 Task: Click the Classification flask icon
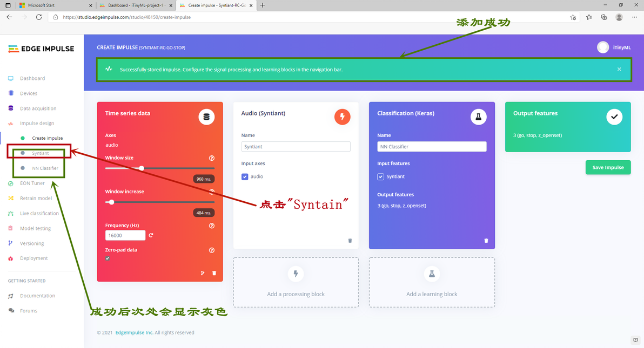pyautogui.click(x=479, y=117)
